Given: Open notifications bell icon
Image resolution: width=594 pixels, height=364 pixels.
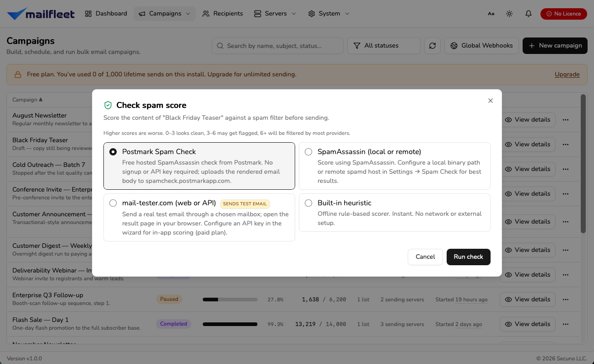Looking at the screenshot, I should tap(529, 14).
